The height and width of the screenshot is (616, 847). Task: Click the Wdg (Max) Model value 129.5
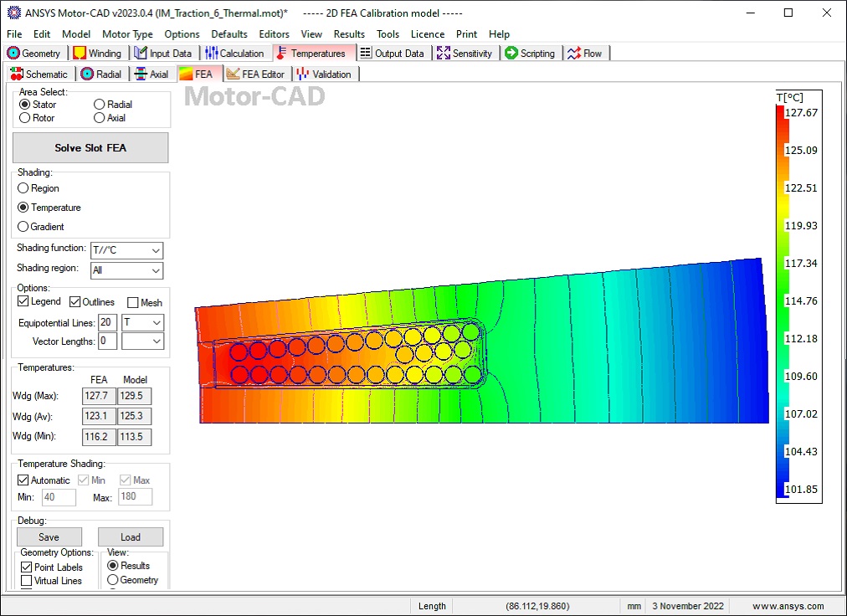[x=134, y=396]
